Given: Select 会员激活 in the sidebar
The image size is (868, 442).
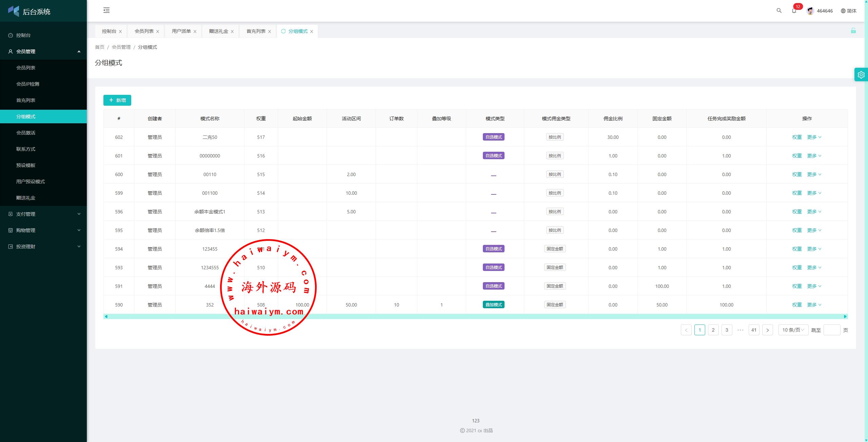Looking at the screenshot, I should click(x=26, y=133).
